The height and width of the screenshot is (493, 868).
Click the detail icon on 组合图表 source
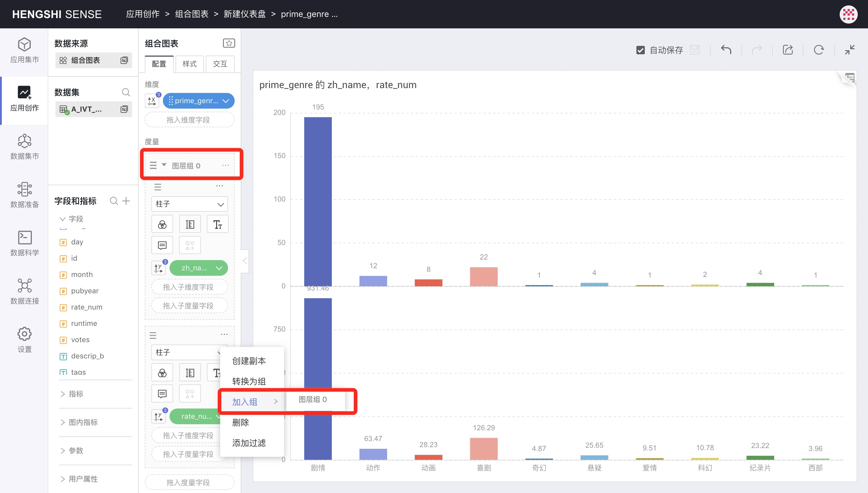[124, 60]
